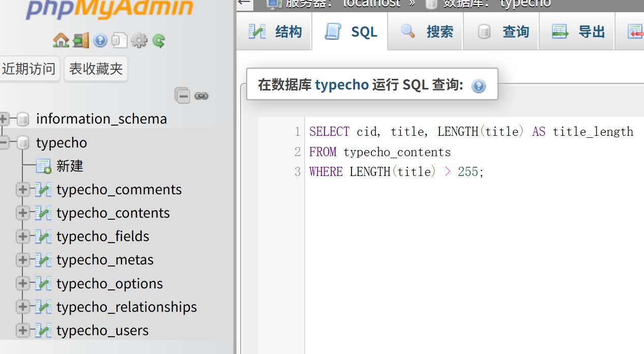644x354 pixels.
Task: Expand the information_schema database node
Action: coord(4,119)
